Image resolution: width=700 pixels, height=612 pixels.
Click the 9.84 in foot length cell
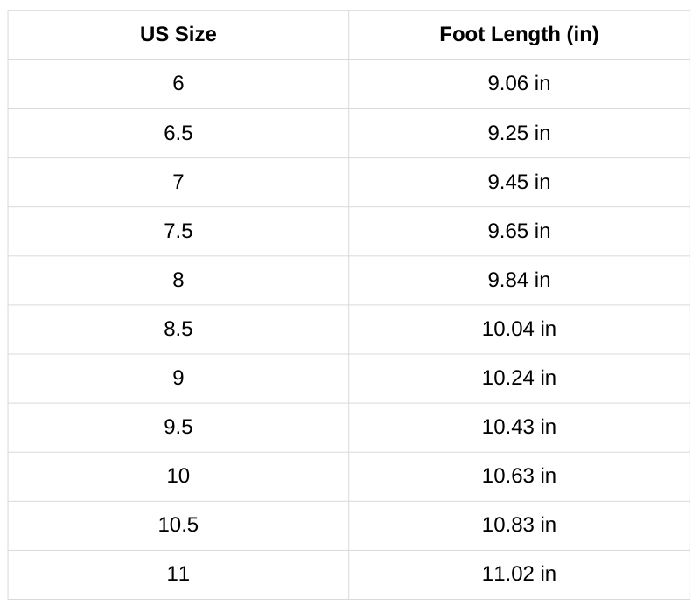[x=519, y=280]
